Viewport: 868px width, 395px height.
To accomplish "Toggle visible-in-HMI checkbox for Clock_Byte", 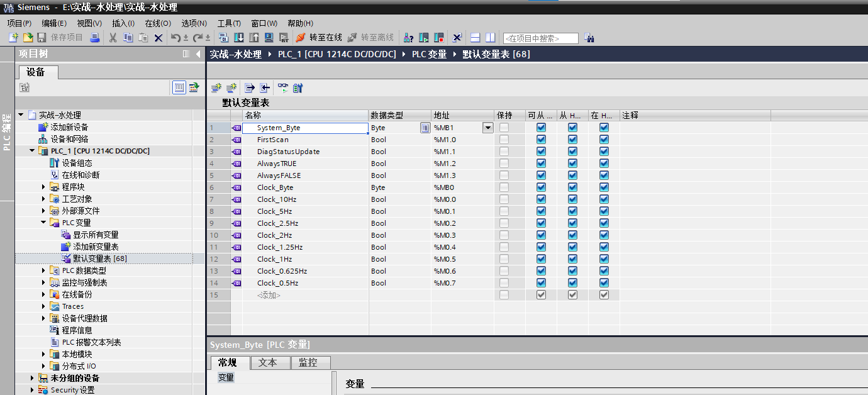I will pos(604,187).
